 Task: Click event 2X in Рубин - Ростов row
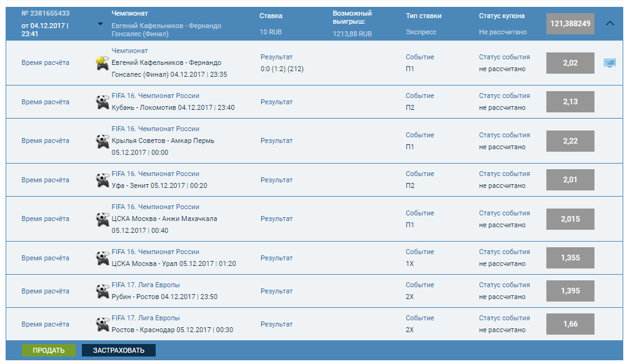410,297
